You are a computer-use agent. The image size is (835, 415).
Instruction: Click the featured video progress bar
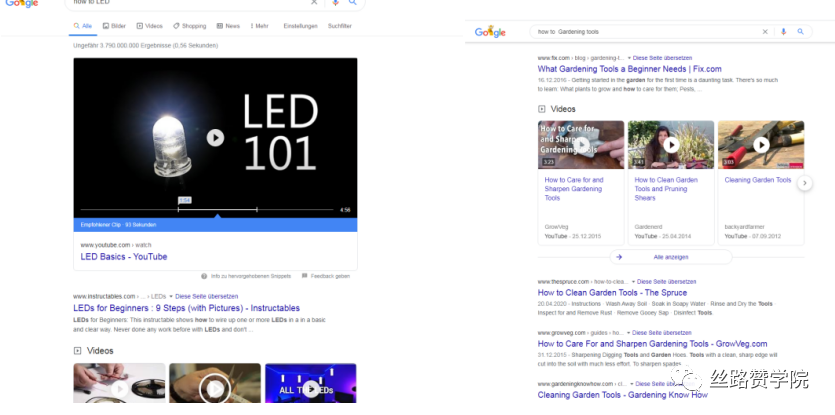(207, 210)
